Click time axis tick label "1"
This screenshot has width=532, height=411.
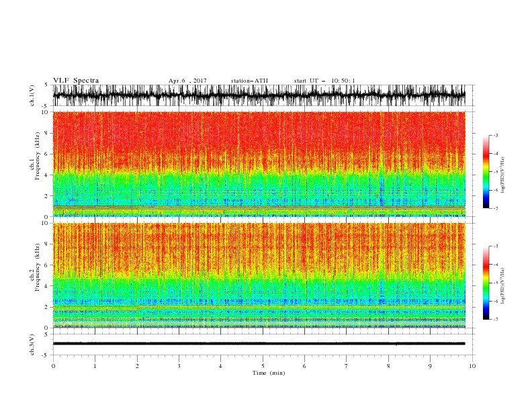(95, 366)
